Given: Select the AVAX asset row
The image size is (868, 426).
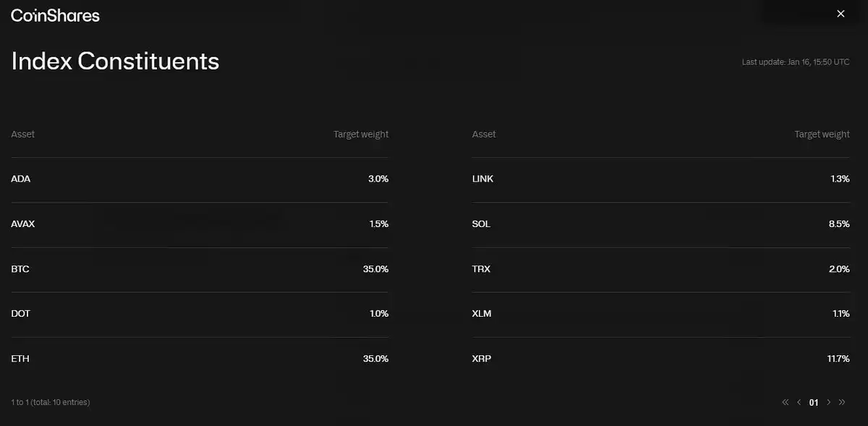Looking at the screenshot, I should point(200,224).
